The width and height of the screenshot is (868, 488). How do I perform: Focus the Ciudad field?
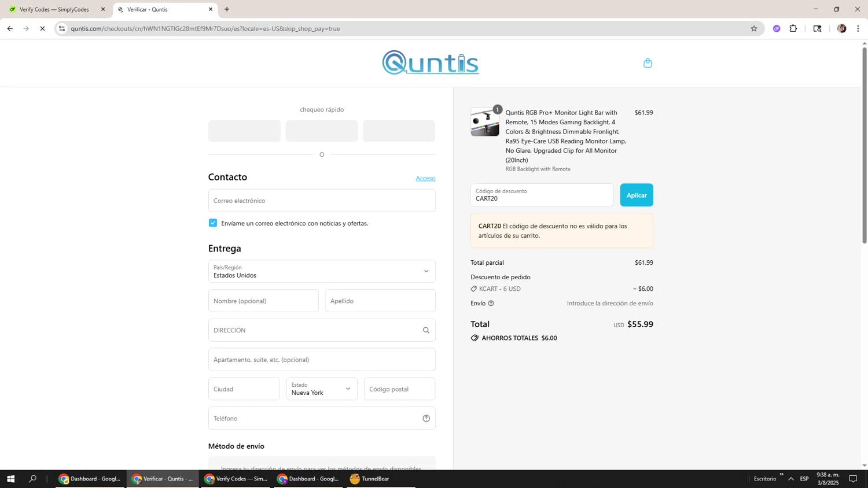pyautogui.click(x=244, y=389)
